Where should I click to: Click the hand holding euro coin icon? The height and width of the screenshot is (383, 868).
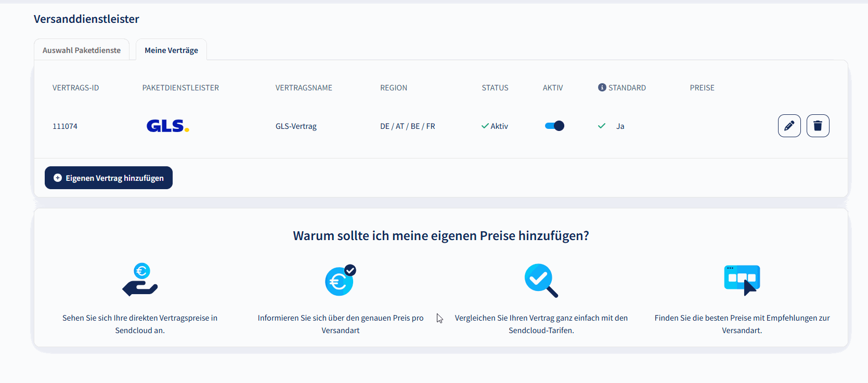click(x=140, y=280)
